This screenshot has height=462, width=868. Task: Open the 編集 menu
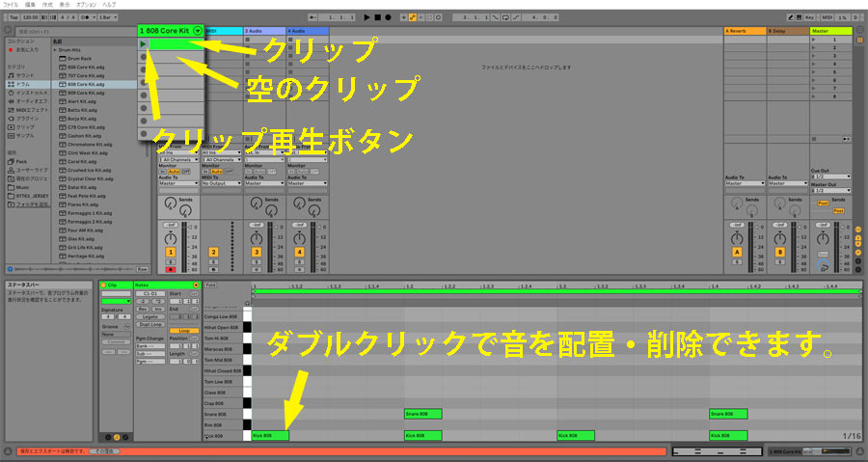pos(30,5)
